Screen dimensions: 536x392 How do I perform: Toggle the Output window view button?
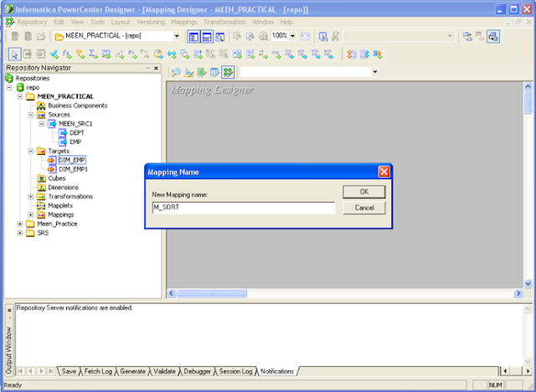pos(207,36)
